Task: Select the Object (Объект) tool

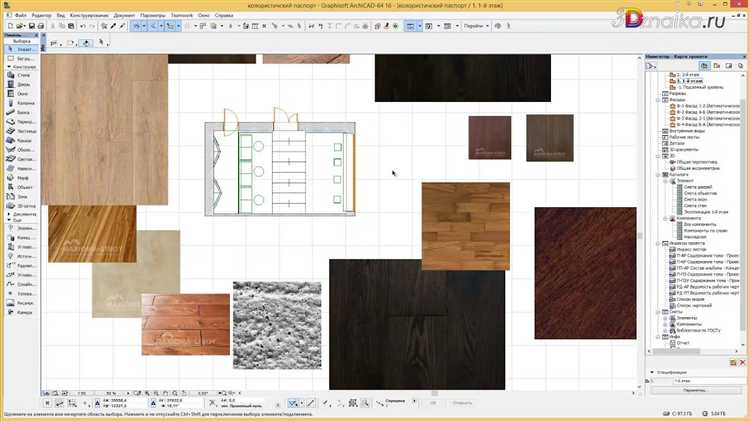Action: [x=21, y=187]
